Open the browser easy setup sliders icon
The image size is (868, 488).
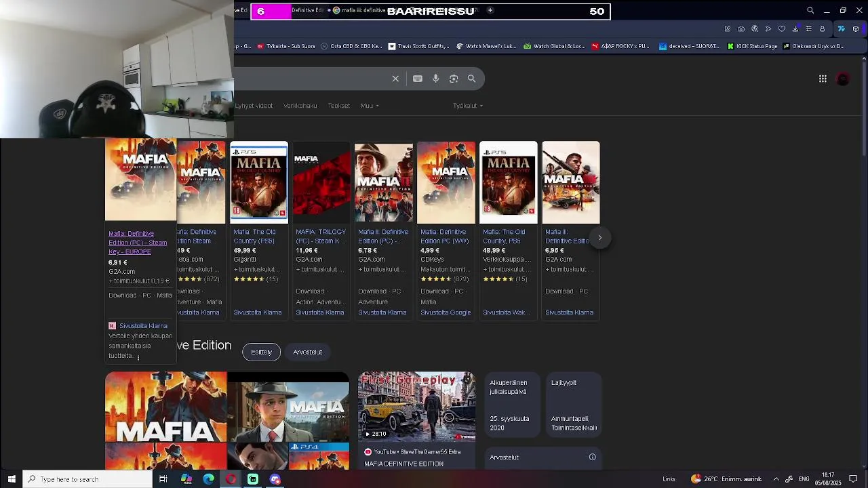click(x=808, y=28)
